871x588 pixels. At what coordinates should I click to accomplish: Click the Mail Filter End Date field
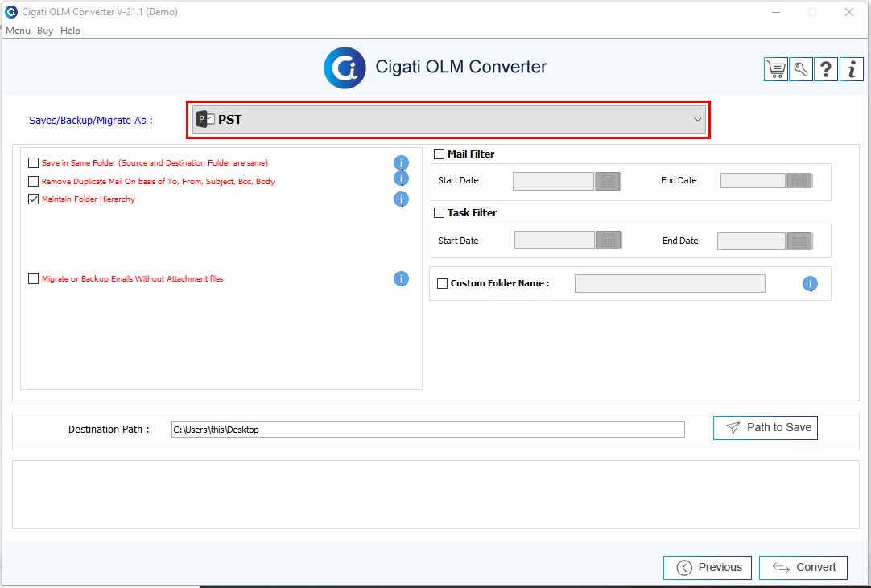[753, 180]
